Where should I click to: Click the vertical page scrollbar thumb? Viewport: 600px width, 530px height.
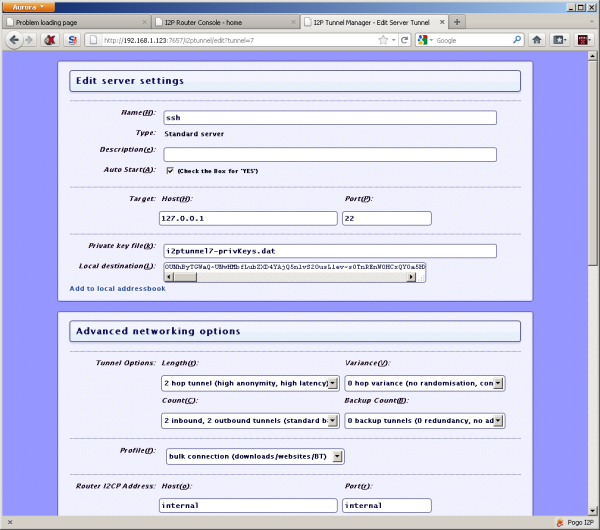(592, 163)
